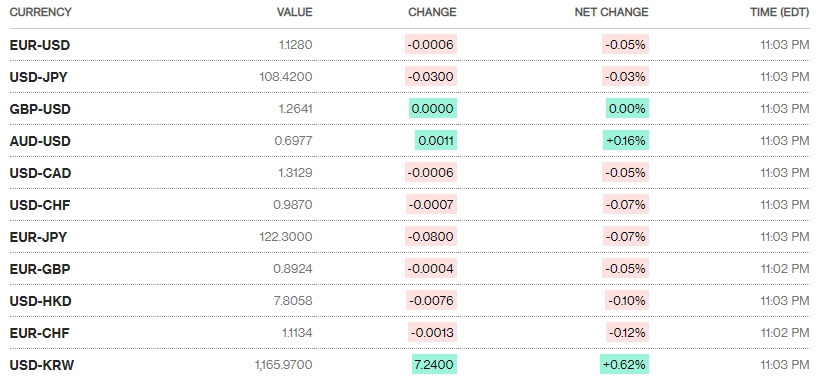Click the -0.0007 change for USD-CHF
The image size is (820, 378).
point(431,204)
